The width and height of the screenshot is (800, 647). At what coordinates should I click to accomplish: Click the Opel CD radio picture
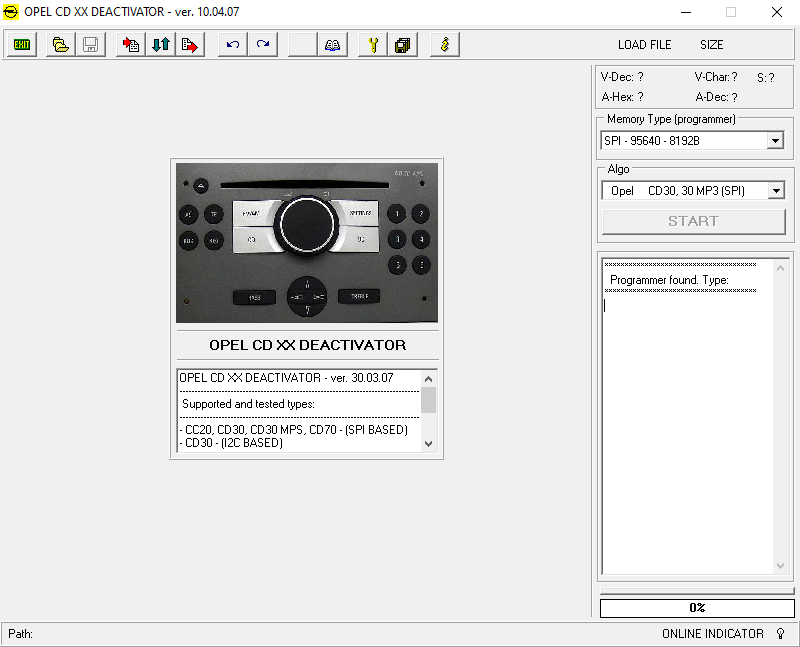[x=307, y=243]
